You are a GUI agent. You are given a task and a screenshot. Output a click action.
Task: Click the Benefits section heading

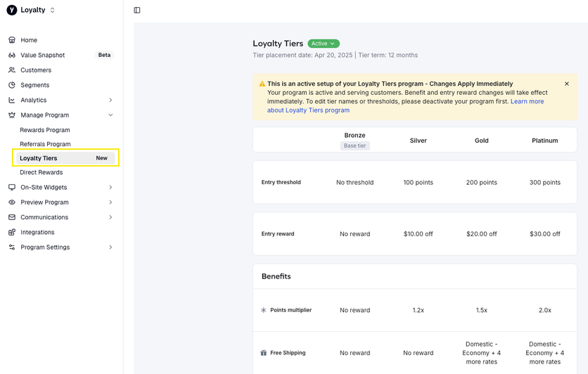click(276, 276)
